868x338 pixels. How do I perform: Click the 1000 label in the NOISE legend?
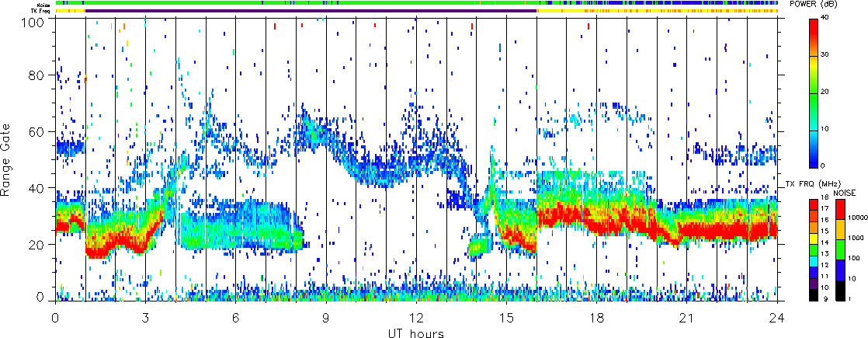coord(855,239)
